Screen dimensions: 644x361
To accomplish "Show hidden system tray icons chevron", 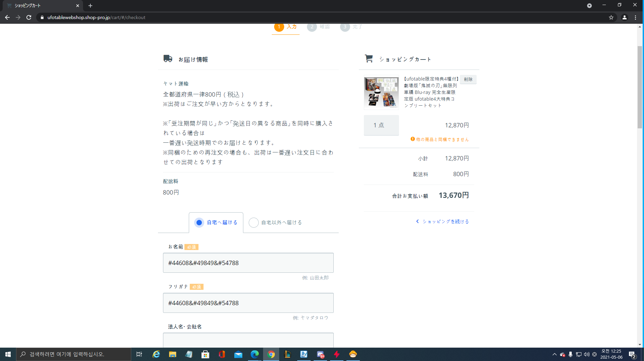I will point(554,354).
